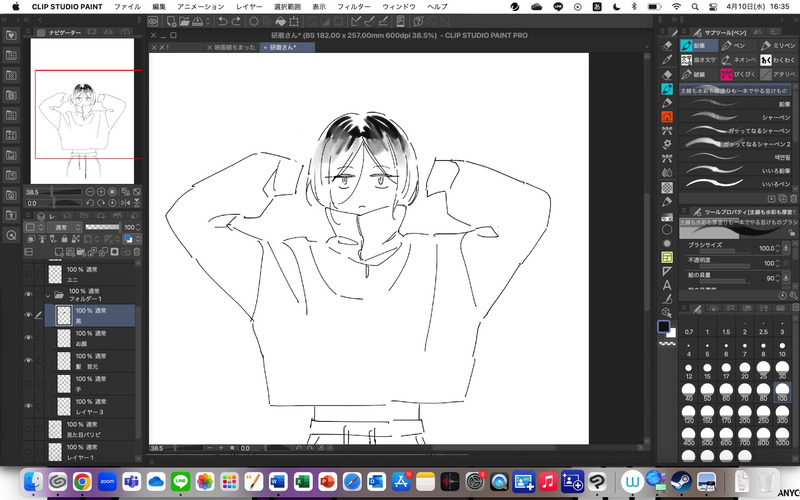This screenshot has height=500, width=800.
Task: Flip canvas horizontally in the Navigator
Action: (x=125, y=203)
